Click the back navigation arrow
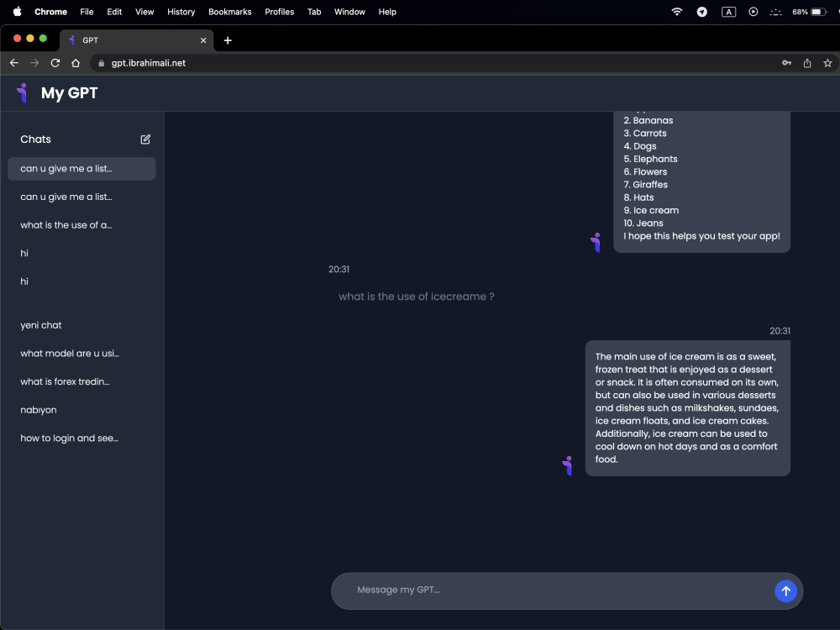 point(13,62)
